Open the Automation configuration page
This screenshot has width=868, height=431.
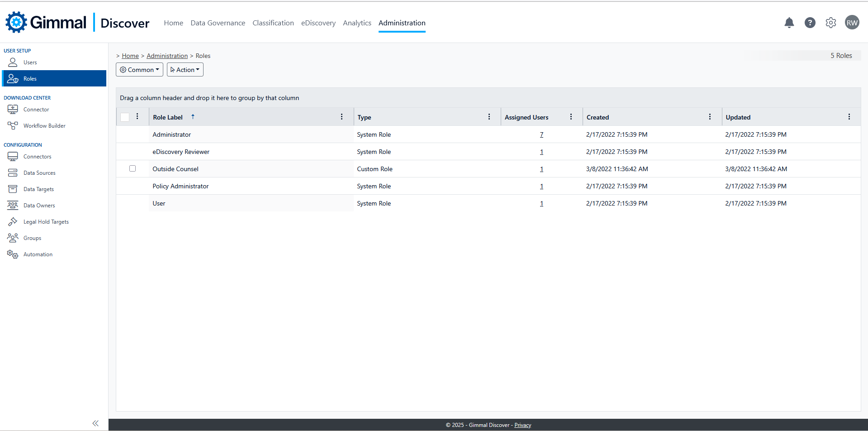[38, 254]
